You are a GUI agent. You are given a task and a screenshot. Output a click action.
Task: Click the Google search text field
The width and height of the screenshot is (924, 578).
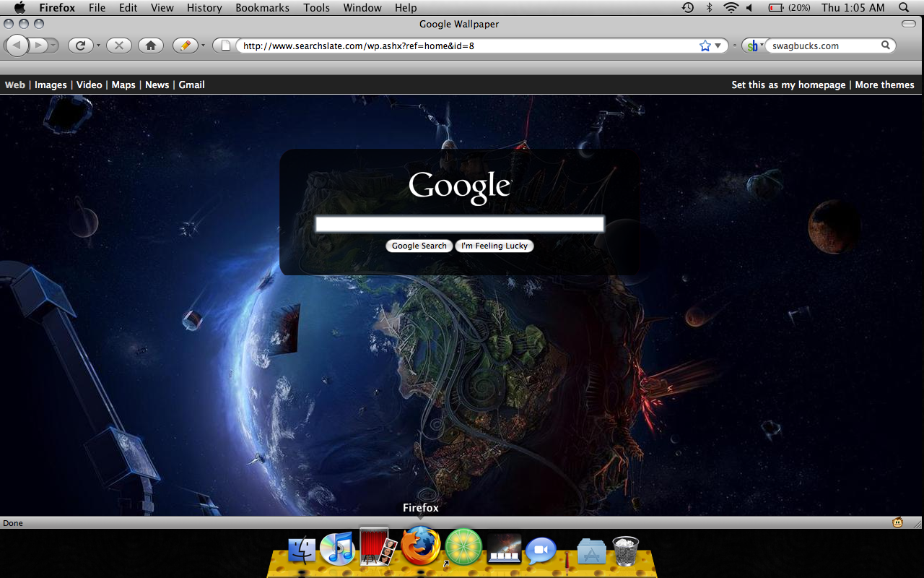coord(459,224)
